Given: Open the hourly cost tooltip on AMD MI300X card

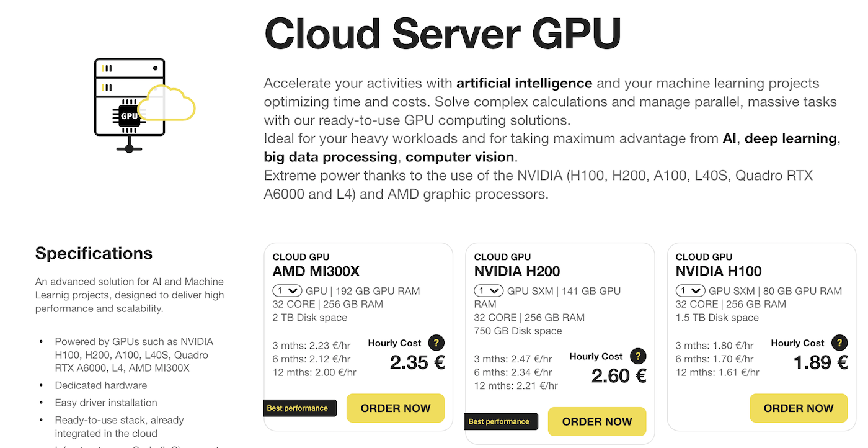Looking at the screenshot, I should [x=435, y=343].
